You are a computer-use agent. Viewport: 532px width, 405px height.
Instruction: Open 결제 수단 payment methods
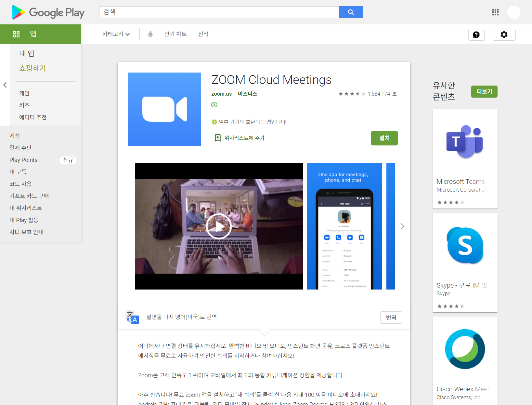point(20,148)
